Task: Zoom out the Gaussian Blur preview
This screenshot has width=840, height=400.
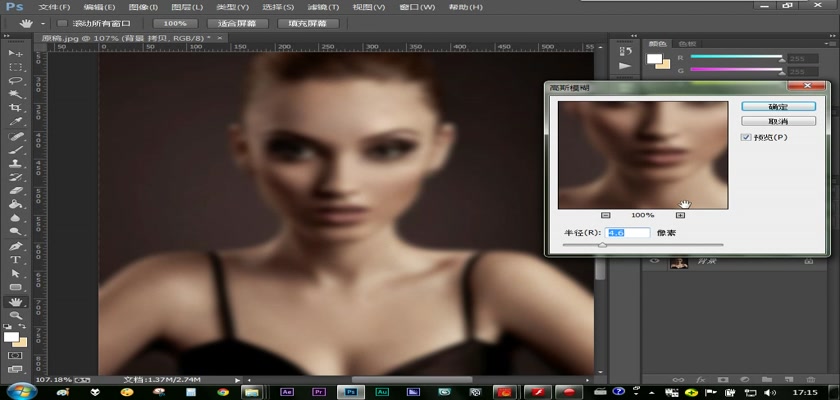Action: click(x=605, y=215)
